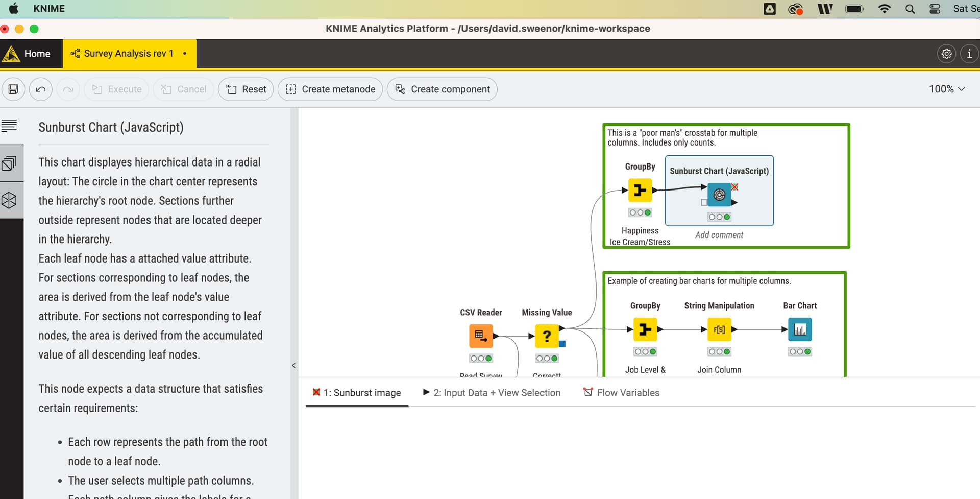Viewport: 980px width, 499px height.
Task: Click the Execute button
Action: coord(117,89)
